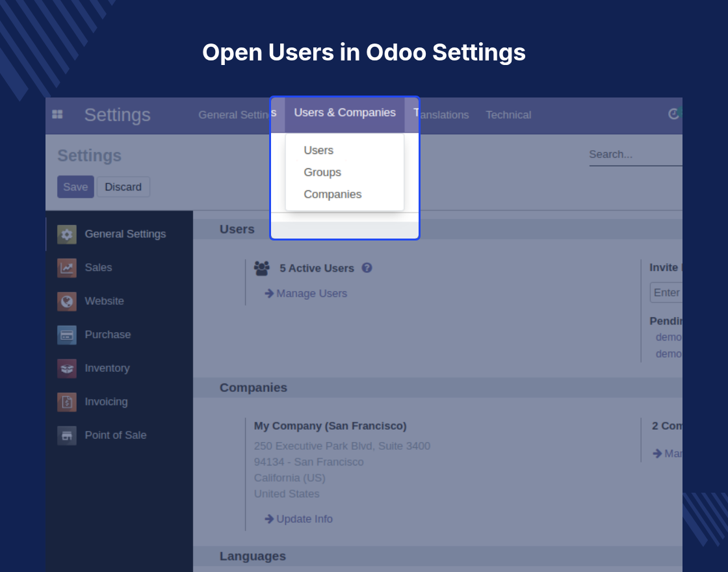This screenshot has height=572, width=728.
Task: Select General Settings label in the sidebar
Action: (x=125, y=234)
